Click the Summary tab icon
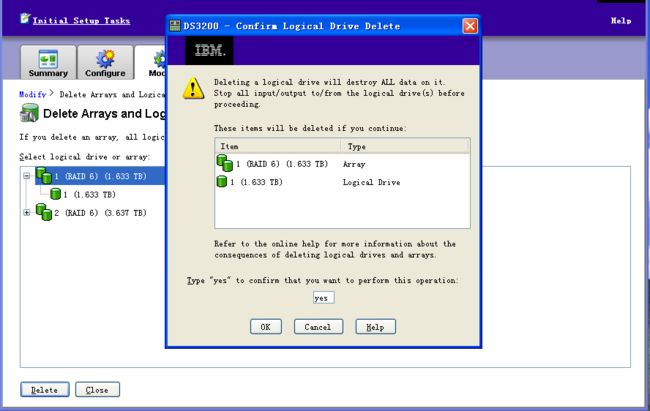Image resolution: width=650 pixels, height=411 pixels. coord(48,58)
